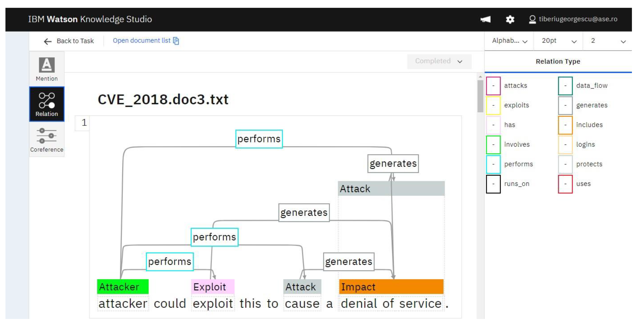
Task: Open the Coreference mode icon
Action: 47,136
